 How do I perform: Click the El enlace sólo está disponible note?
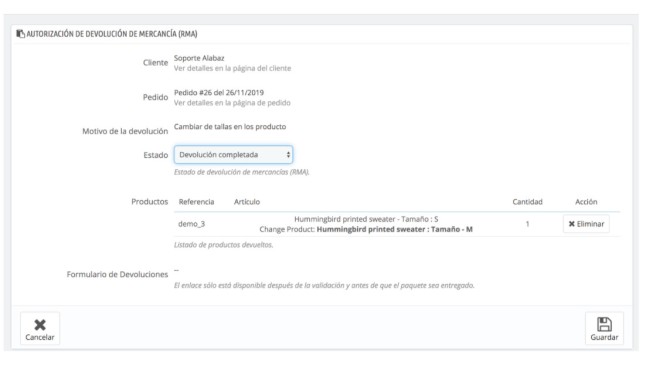coord(324,285)
